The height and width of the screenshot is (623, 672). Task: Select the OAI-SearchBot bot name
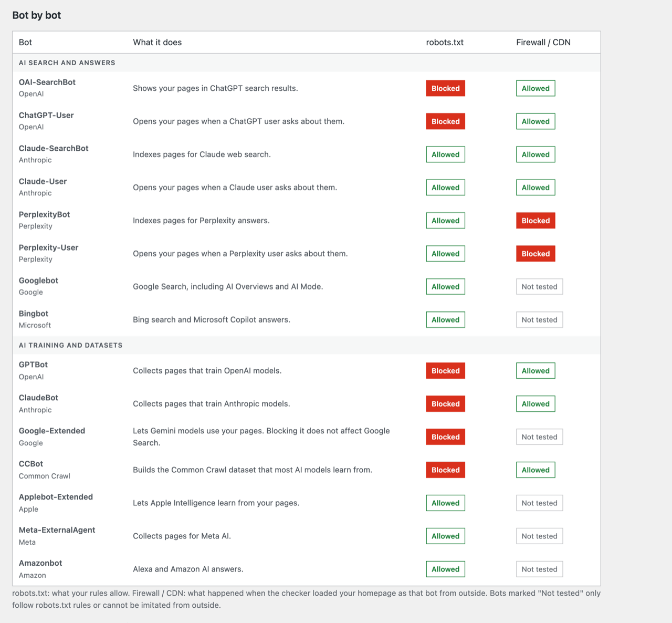click(x=47, y=82)
